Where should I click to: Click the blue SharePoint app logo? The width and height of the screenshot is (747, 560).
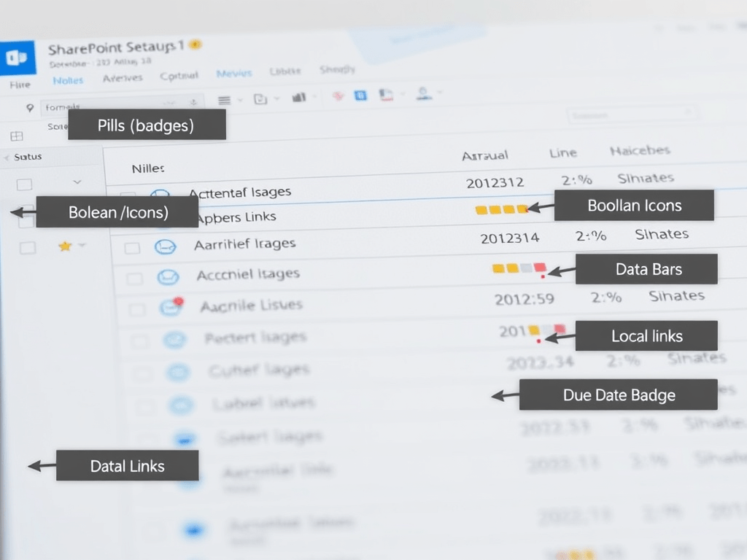click(x=18, y=58)
